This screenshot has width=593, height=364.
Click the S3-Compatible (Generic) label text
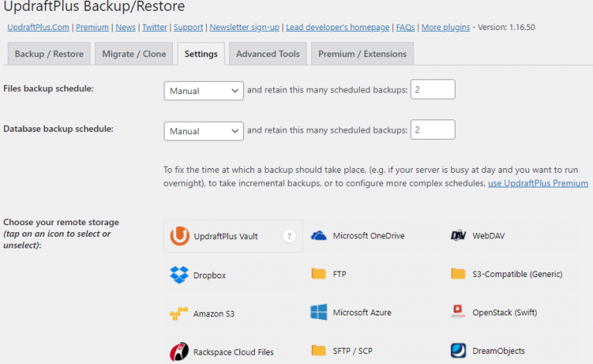[517, 274]
